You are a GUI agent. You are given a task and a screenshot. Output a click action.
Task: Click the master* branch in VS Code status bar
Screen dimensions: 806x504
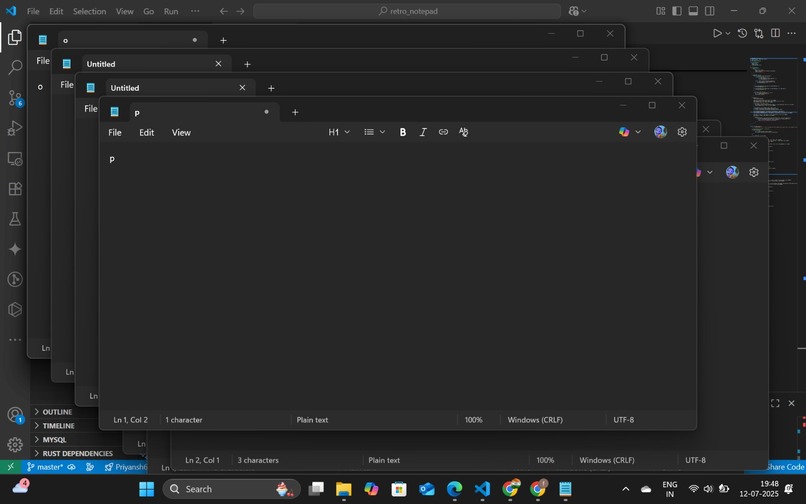tap(45, 467)
